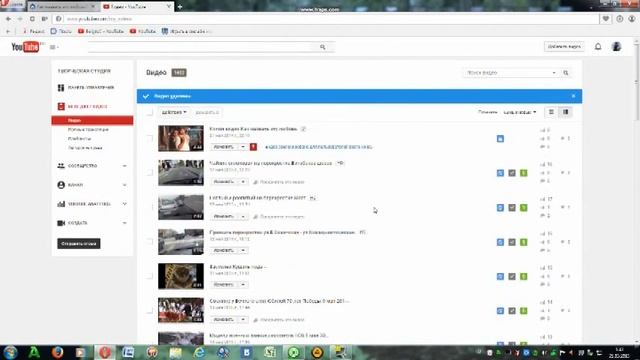Click the blue privacy icon on first video row

500,139
